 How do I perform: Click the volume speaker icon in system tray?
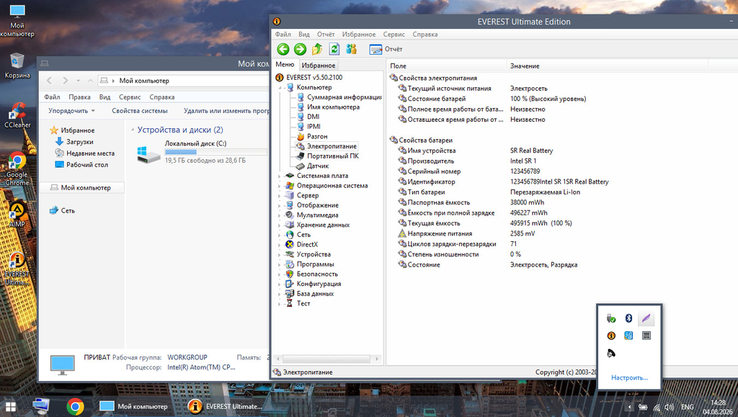(x=670, y=407)
